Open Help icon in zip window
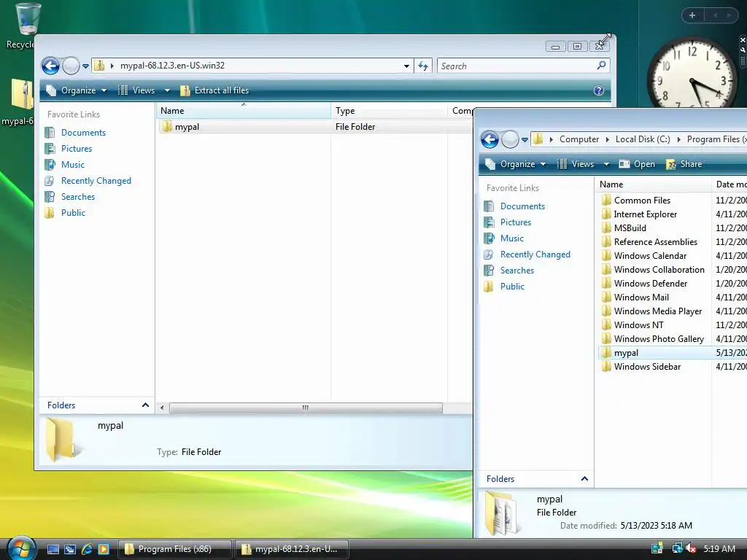 pos(599,90)
